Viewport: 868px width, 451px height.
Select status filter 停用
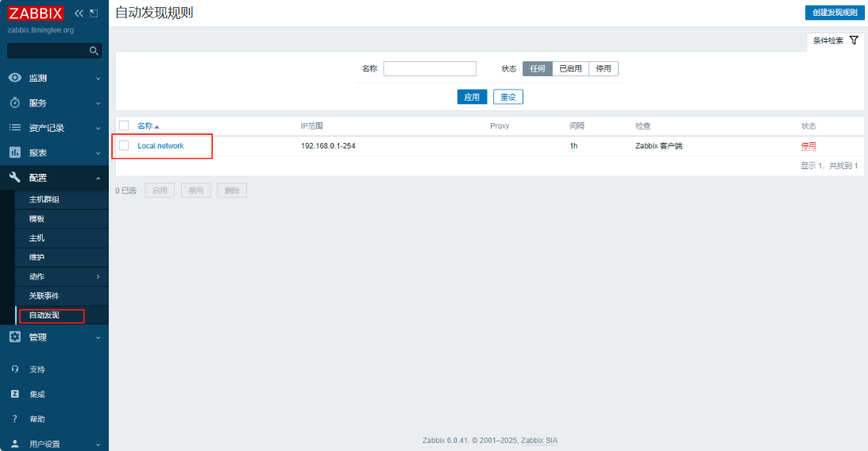[x=604, y=68]
